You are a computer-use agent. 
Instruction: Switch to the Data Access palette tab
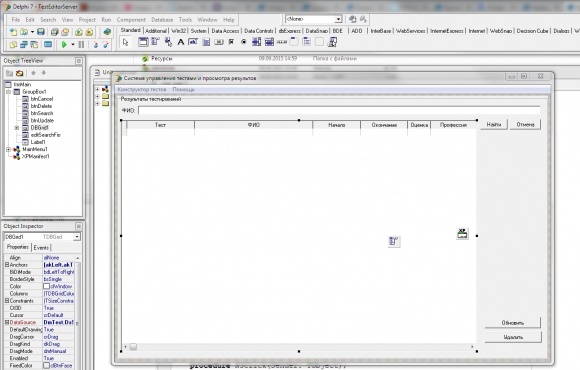pyautogui.click(x=225, y=31)
